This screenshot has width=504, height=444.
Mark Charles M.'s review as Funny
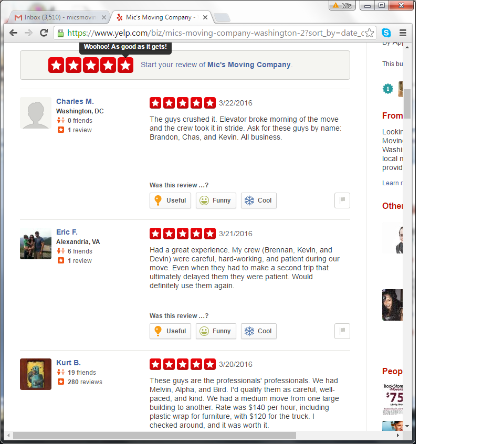216,200
